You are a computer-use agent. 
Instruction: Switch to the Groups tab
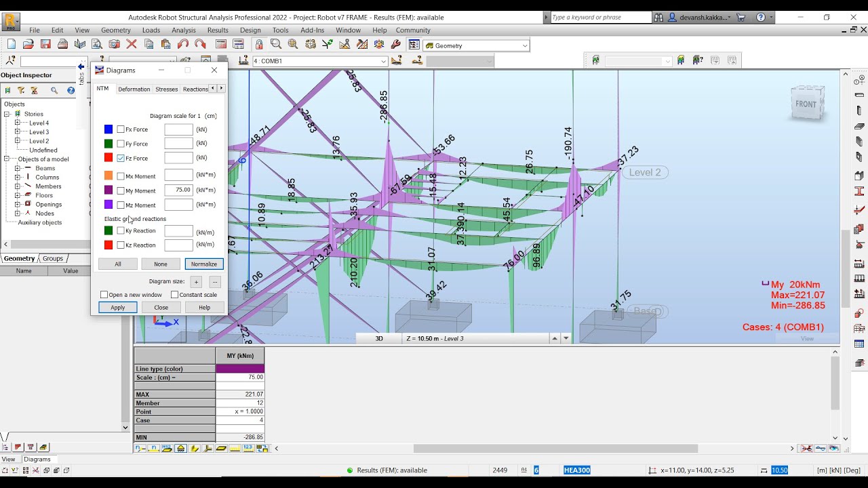click(53, 258)
